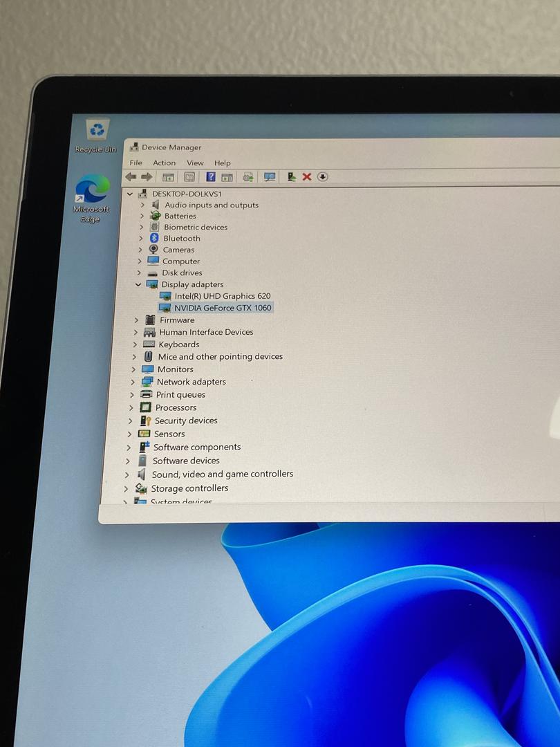Click the Processors chip icon
Screen dimensions: 560x747
pos(145,407)
